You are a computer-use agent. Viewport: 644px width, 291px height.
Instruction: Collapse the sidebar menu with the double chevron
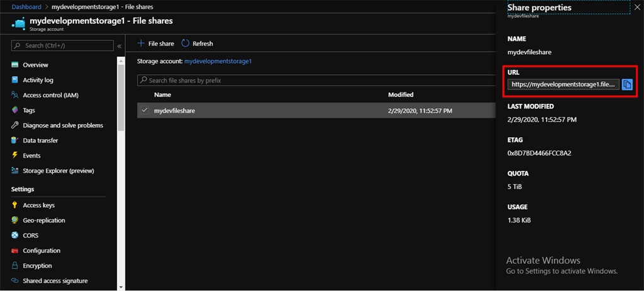coord(119,46)
